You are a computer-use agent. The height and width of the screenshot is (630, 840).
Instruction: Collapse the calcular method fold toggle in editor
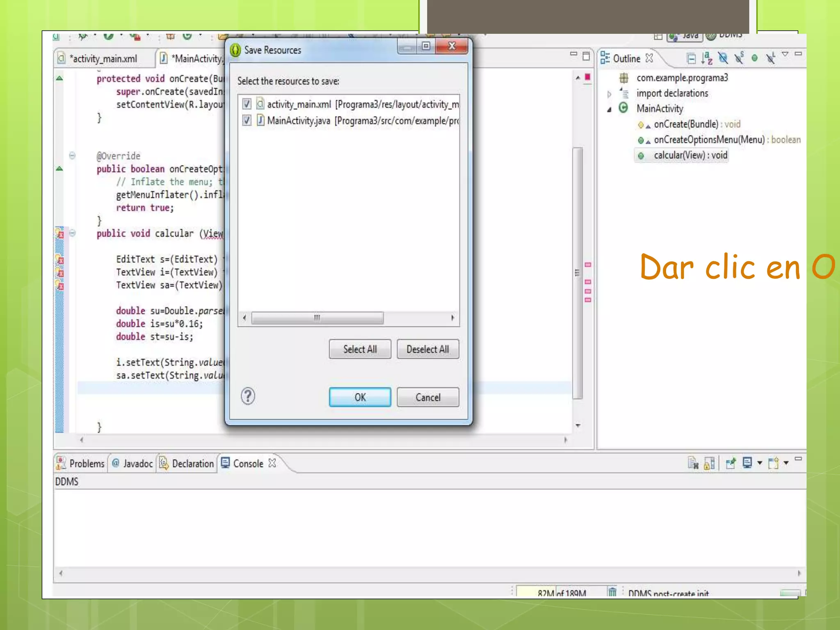click(72, 233)
